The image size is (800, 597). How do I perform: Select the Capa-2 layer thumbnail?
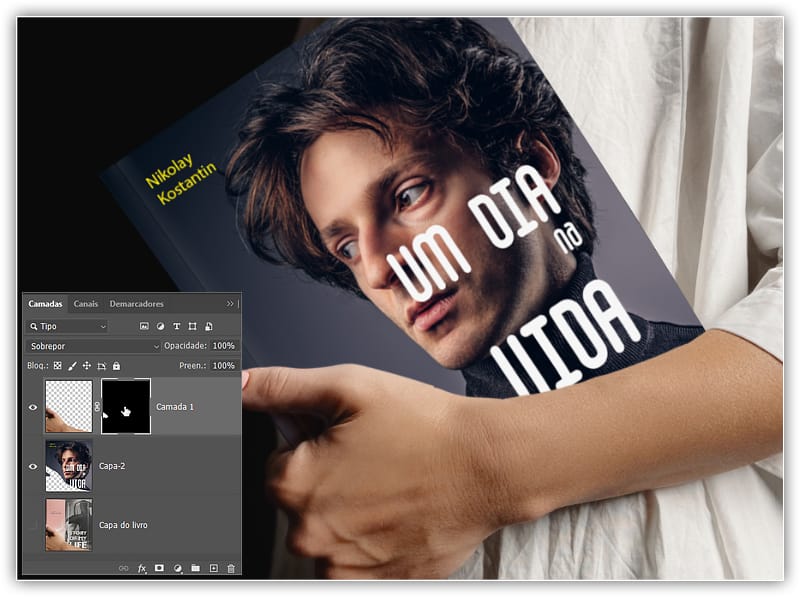[x=69, y=466]
